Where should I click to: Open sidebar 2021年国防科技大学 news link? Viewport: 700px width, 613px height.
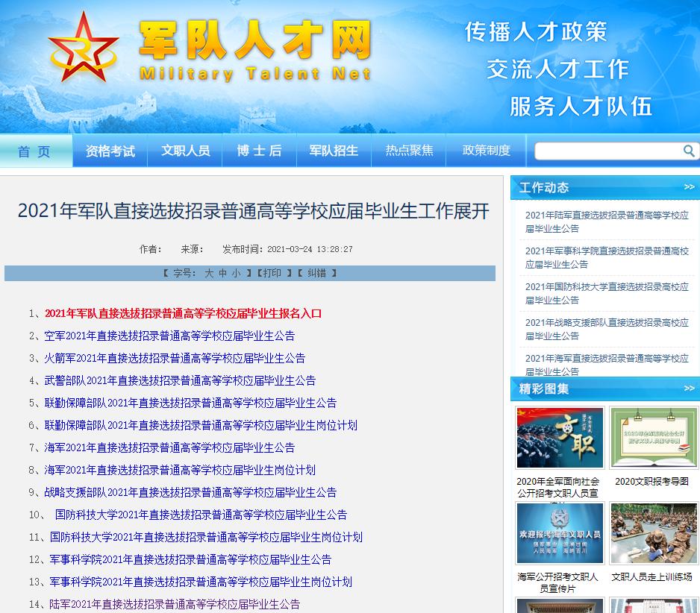[607, 293]
